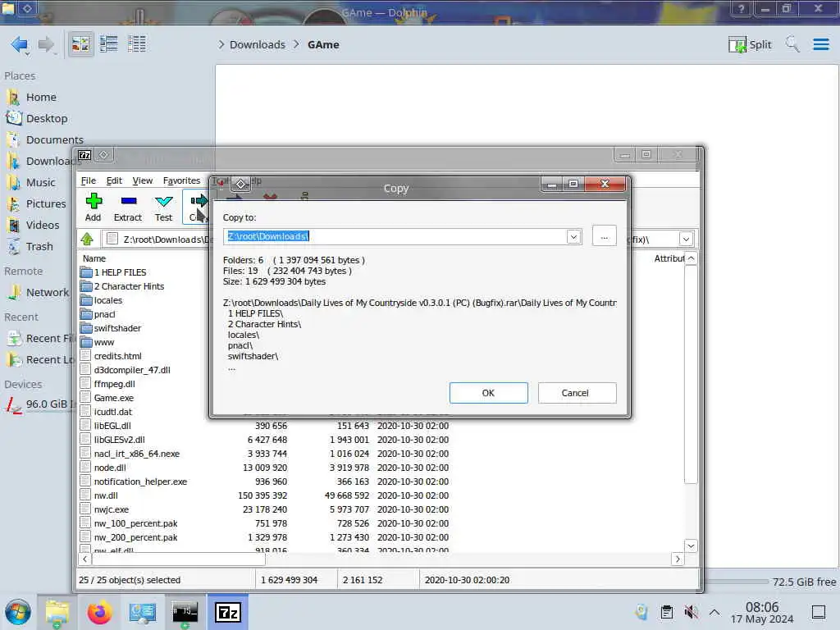The height and width of the screenshot is (630, 840).
Task: Click the show desktop tray button
Action: [x=819, y=612]
